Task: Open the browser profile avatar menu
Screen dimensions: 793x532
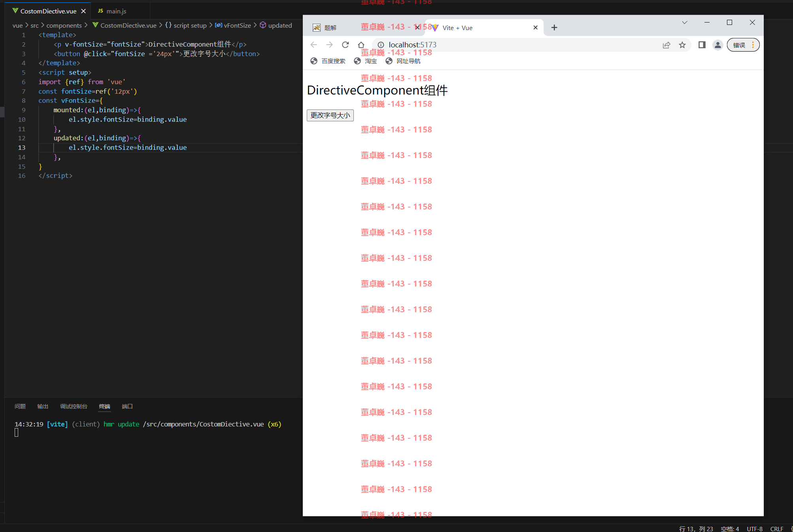Action: pyautogui.click(x=718, y=45)
